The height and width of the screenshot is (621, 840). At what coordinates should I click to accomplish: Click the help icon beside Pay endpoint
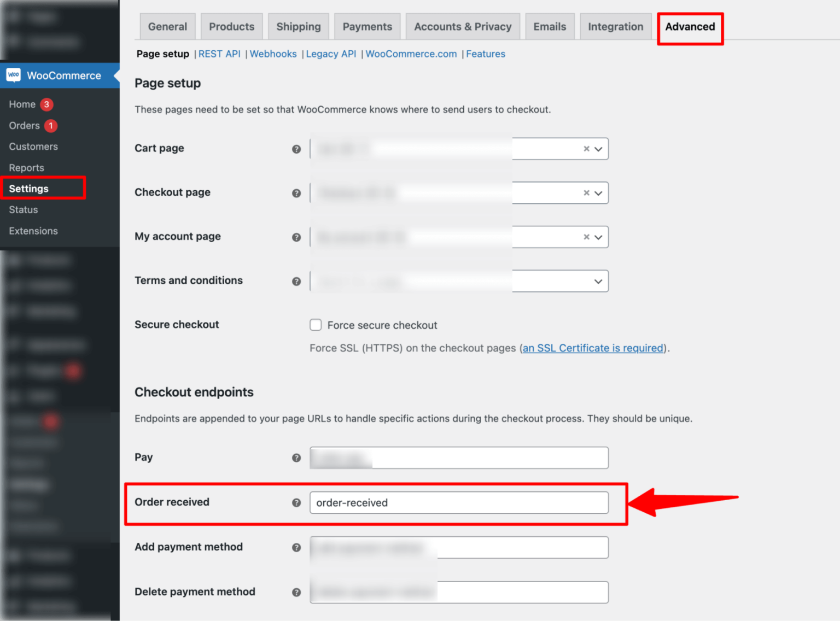(x=296, y=458)
